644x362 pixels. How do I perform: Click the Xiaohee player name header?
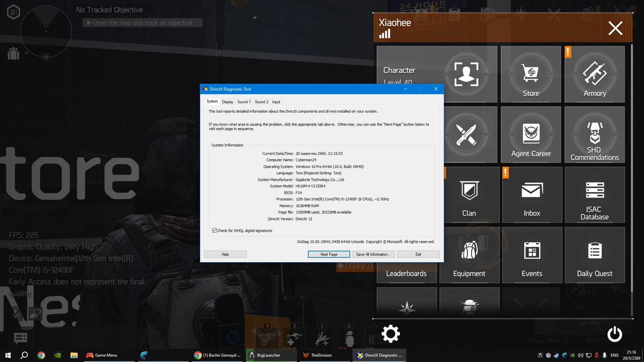coord(396,23)
